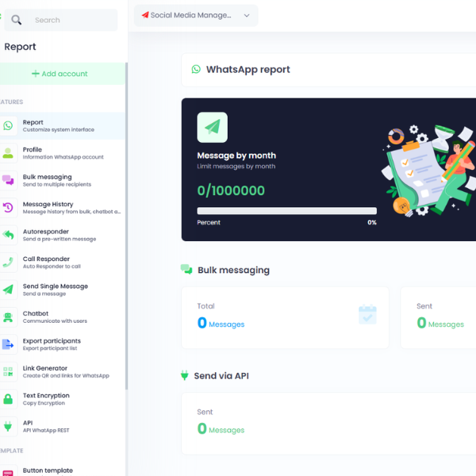This screenshot has height=476, width=476.
Task: Click the paper plane icon in report banner
Action: [212, 128]
